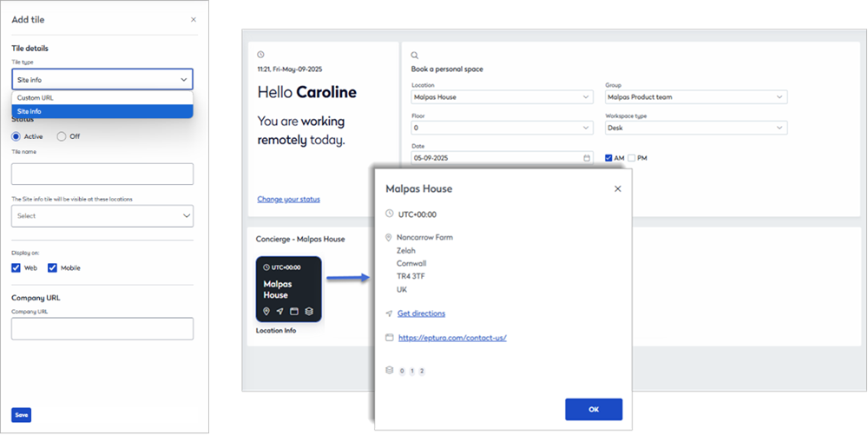The image size is (868, 435).
Task: Toggle the PM checkbox
Action: (632, 158)
